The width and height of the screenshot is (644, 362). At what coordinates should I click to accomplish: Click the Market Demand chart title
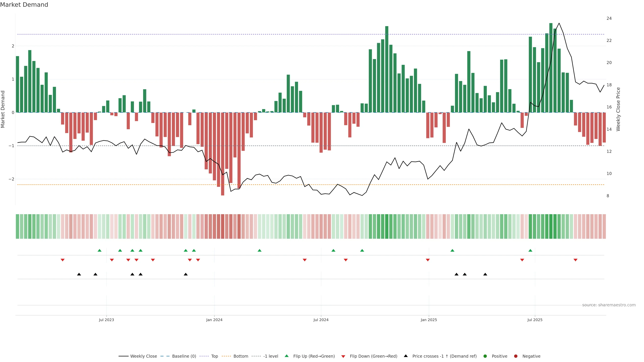pyautogui.click(x=24, y=5)
